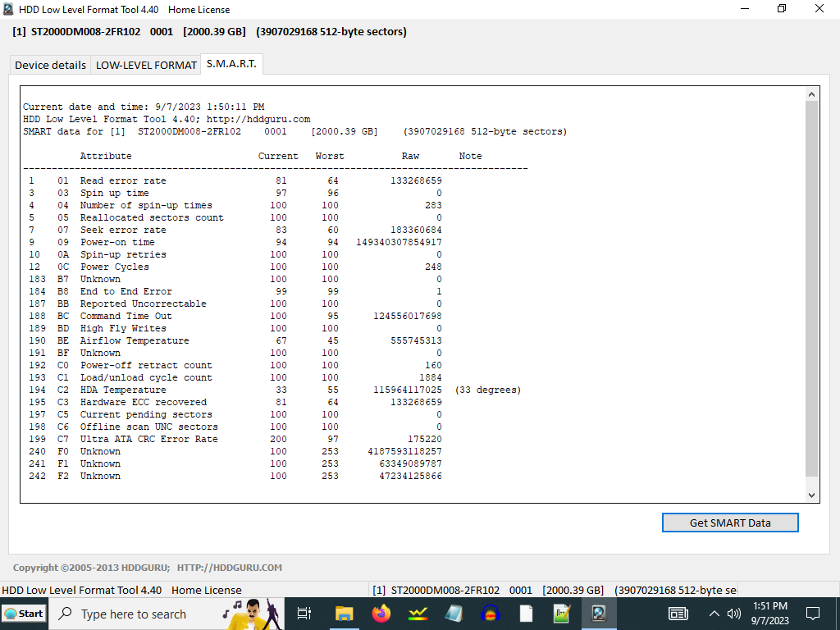Screen dimensions: 840x630
Task: Click the status bar 'Home License' text
Action: 206,591
